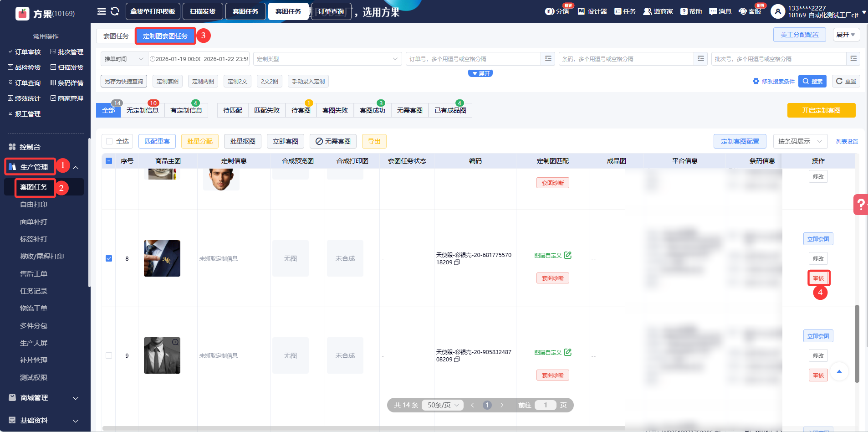
Task: Open 报工管理 quick action in sidebar
Action: click(24, 114)
